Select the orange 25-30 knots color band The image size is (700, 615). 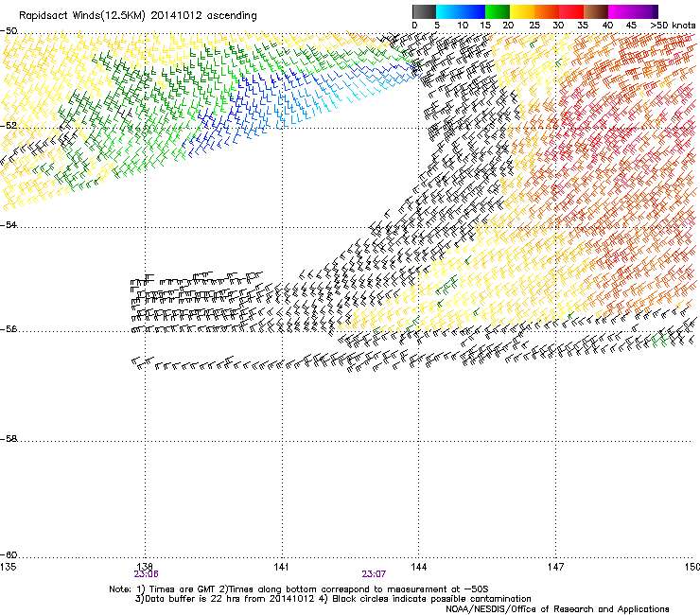tap(547, 11)
